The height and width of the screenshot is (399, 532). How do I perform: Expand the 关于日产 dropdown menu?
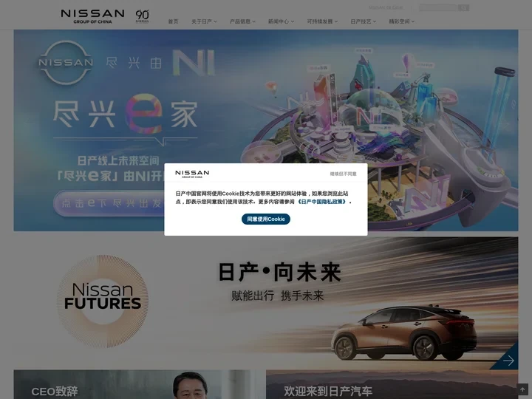[x=204, y=21]
